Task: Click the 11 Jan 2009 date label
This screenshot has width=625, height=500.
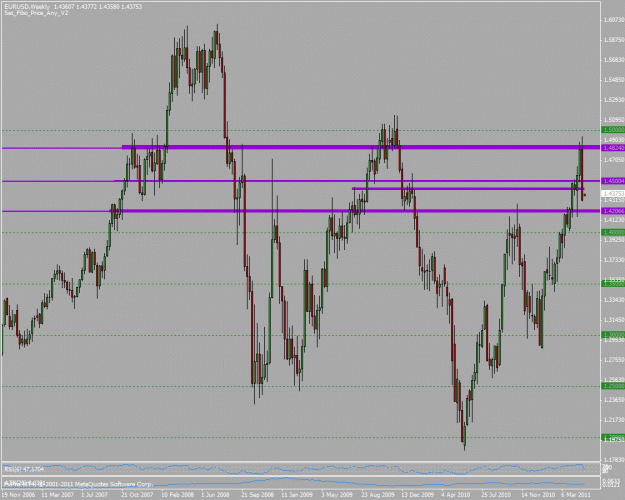Action: 297,495
